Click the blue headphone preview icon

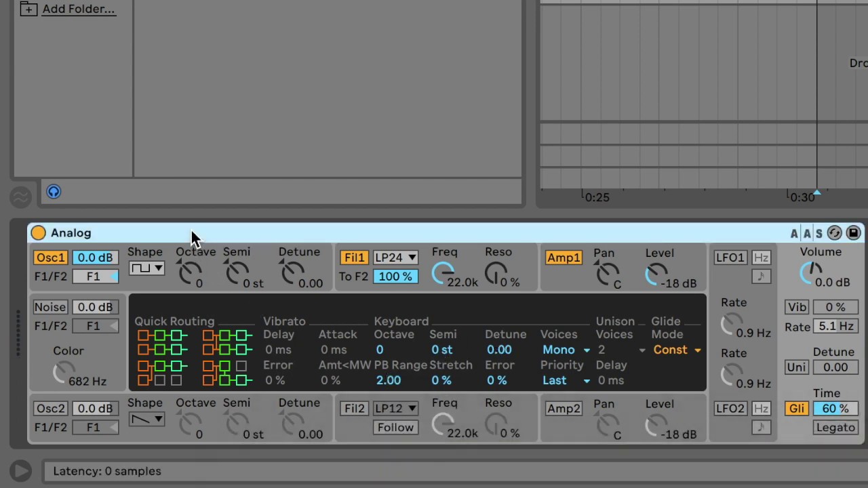[54, 192]
